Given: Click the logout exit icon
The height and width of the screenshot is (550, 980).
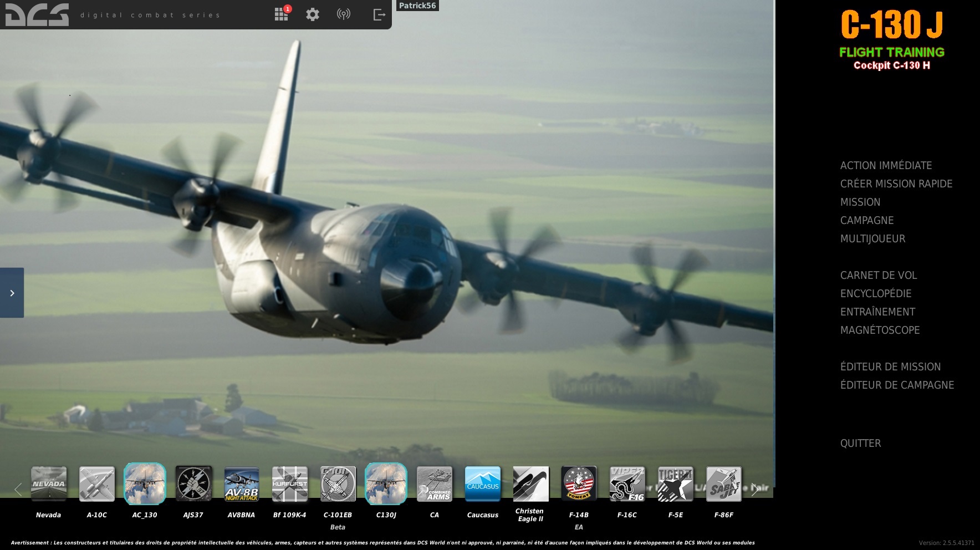Looking at the screenshot, I should click(x=379, y=14).
